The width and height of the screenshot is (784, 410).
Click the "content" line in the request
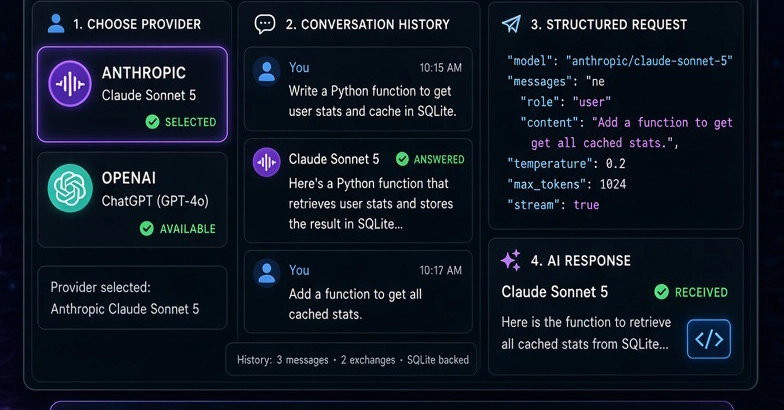(626, 122)
